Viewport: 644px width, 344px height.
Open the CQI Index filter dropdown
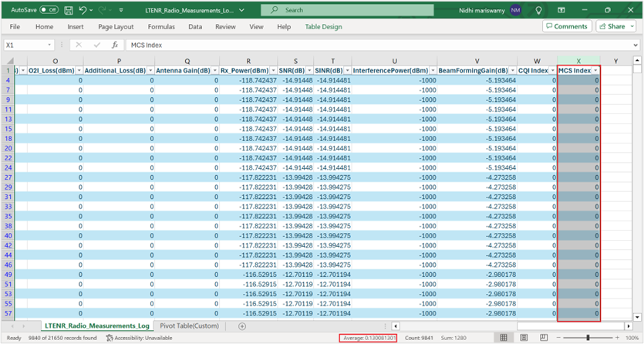[552, 70]
